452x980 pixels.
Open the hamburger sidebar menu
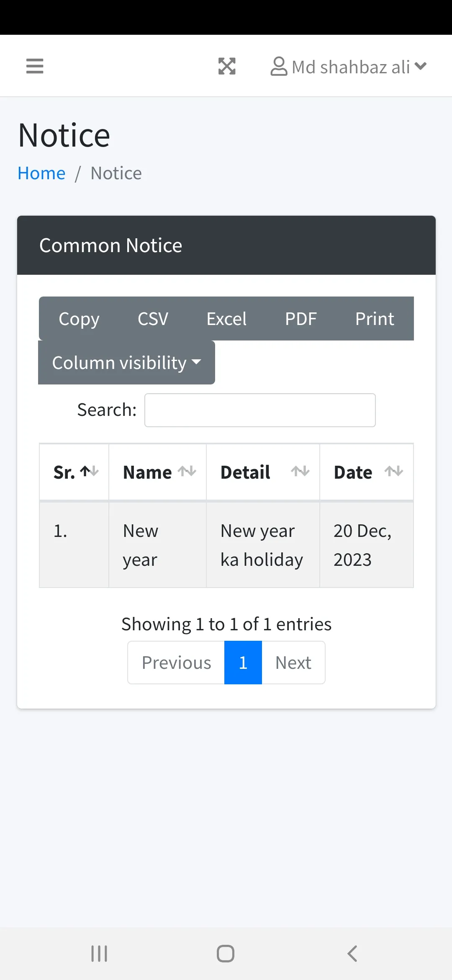click(35, 66)
